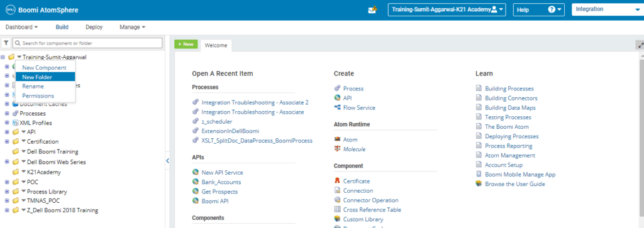Select New Component from context menu

[45, 67]
